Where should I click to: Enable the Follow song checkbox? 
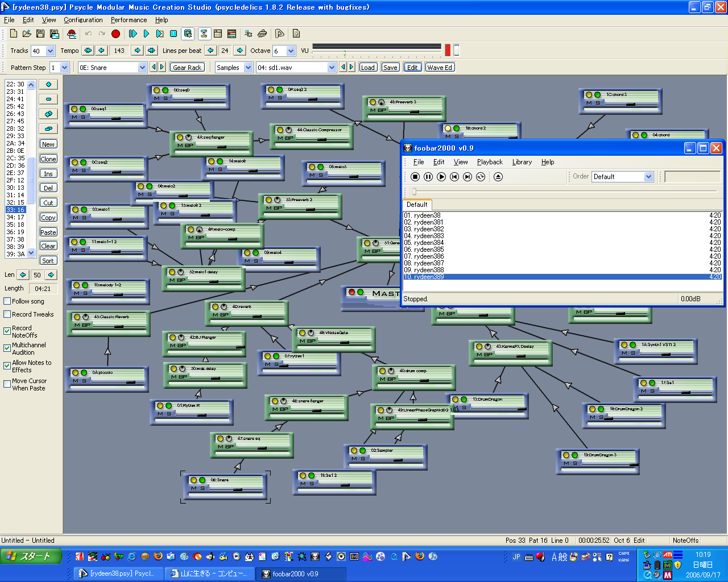point(7,301)
